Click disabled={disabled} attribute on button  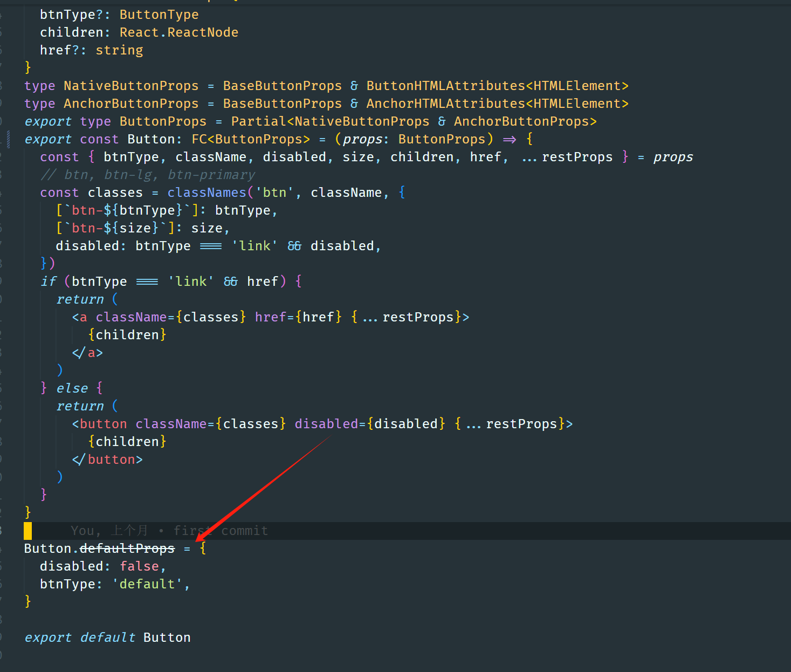[370, 424]
